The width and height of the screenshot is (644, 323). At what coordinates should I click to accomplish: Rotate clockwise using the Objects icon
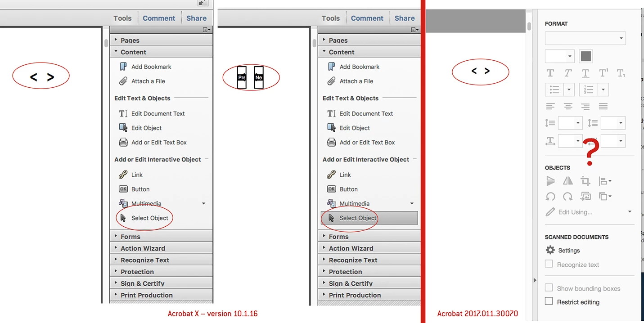[568, 196]
